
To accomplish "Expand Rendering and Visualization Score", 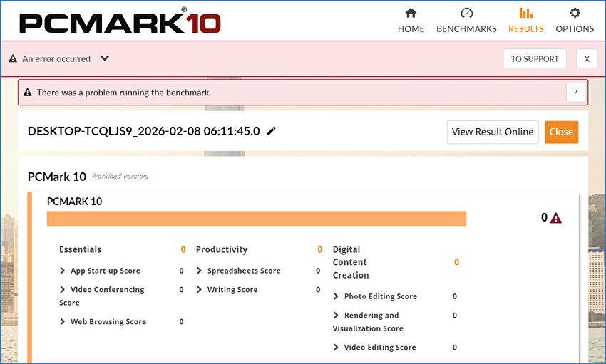I will 337,316.
